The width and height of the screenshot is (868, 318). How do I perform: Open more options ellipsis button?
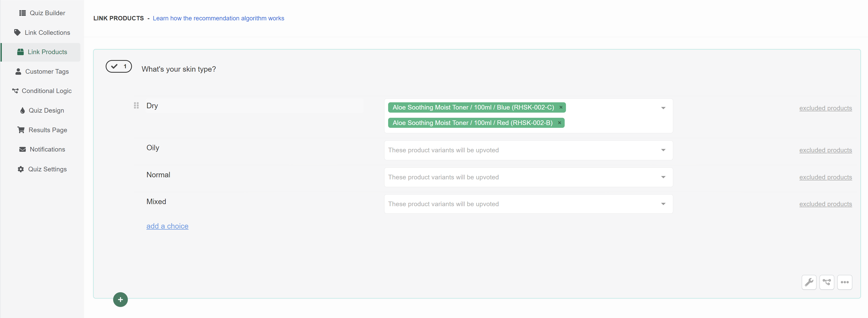click(x=844, y=282)
